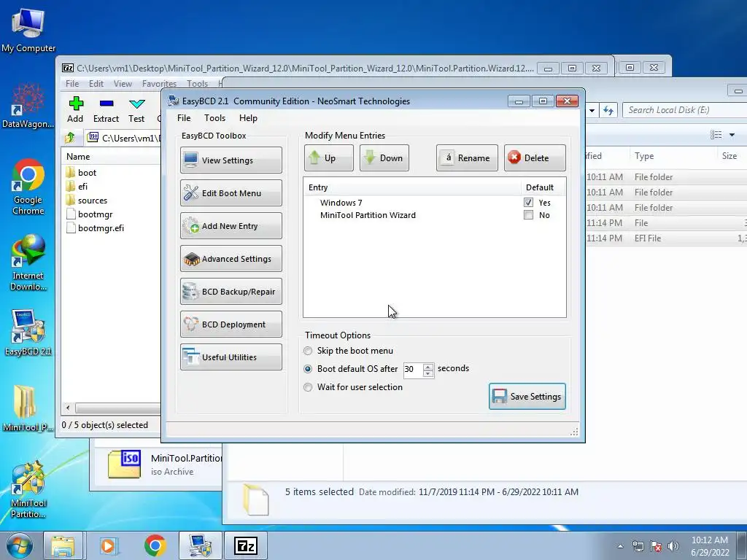
Task: Move selected boot entry Up
Action: [x=329, y=158]
